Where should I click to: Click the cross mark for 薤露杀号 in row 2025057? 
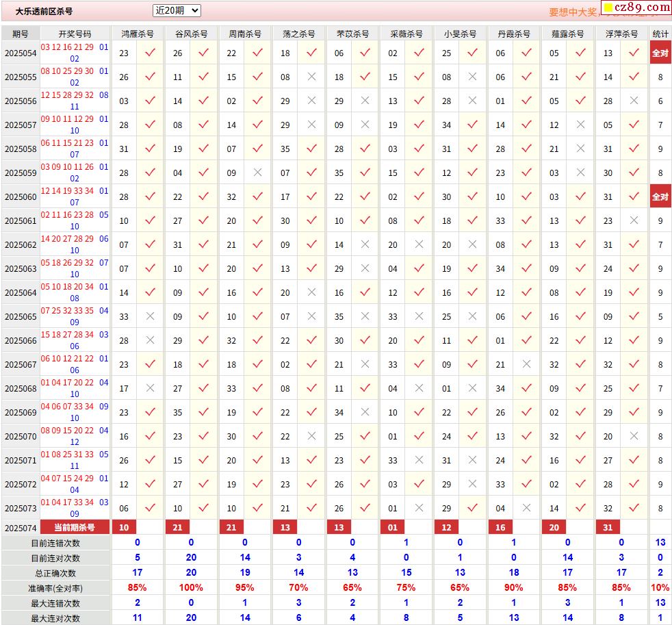(x=581, y=125)
